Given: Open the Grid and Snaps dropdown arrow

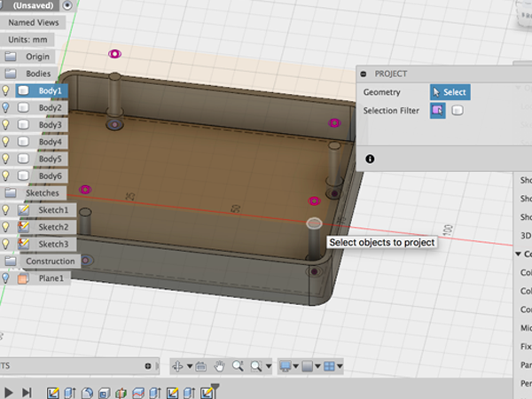Looking at the screenshot, I should (317, 366).
